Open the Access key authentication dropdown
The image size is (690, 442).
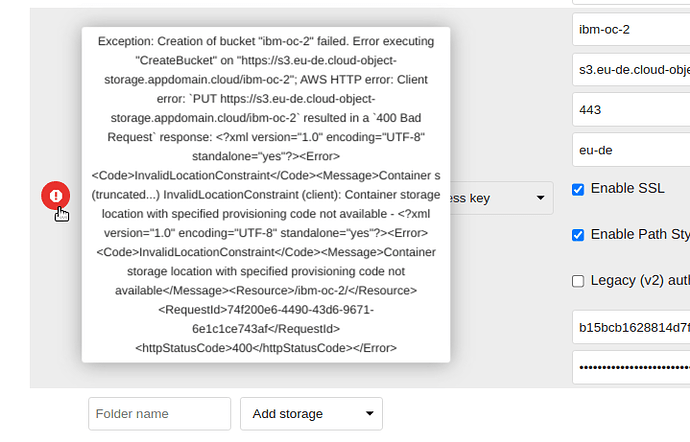pos(501,198)
